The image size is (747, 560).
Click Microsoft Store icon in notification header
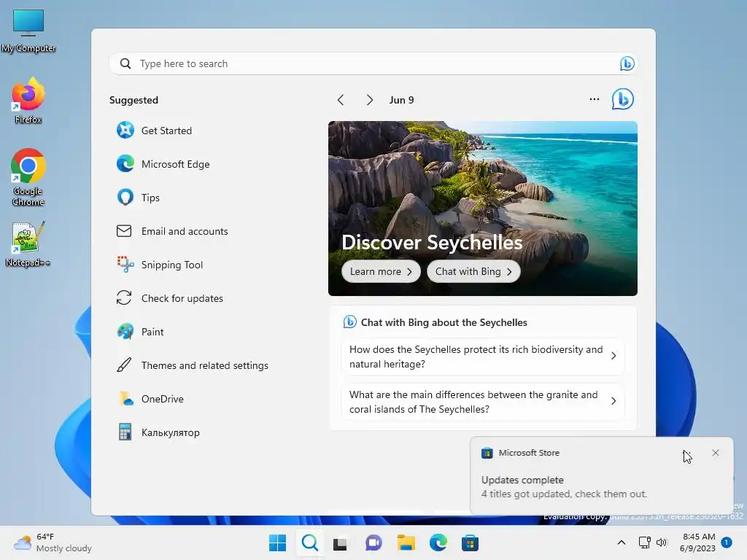click(487, 453)
